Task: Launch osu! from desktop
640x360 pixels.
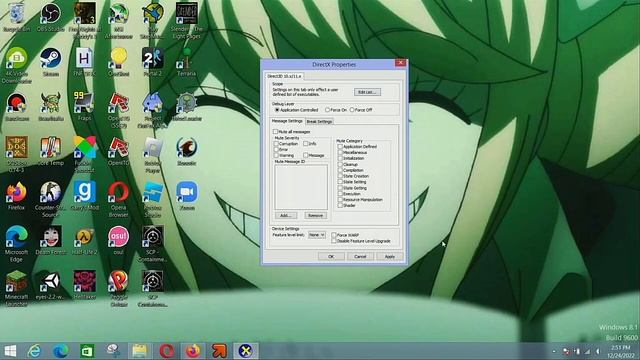Action: click(118, 240)
